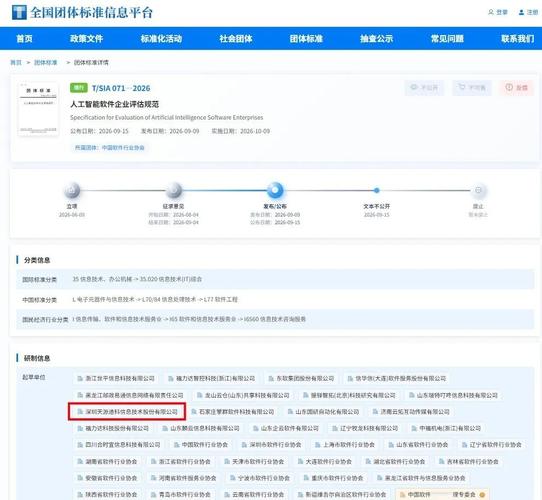This screenshot has height=500, width=542.
Task: Click the red 举报 report button
Action: click(x=516, y=87)
